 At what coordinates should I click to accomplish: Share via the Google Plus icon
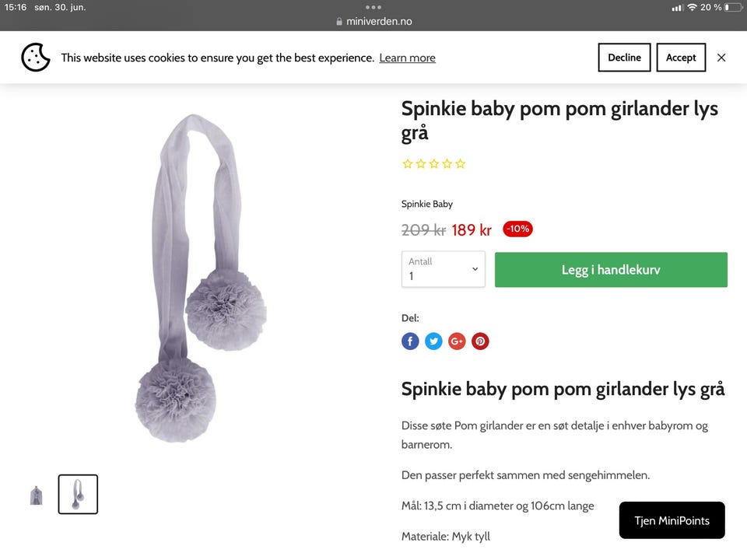[x=457, y=341]
